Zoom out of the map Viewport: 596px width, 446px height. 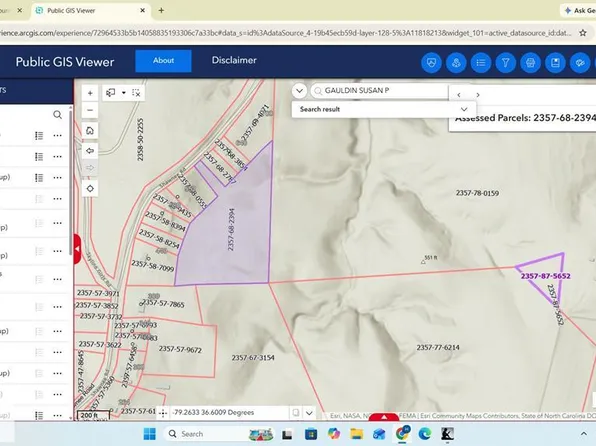[90, 110]
